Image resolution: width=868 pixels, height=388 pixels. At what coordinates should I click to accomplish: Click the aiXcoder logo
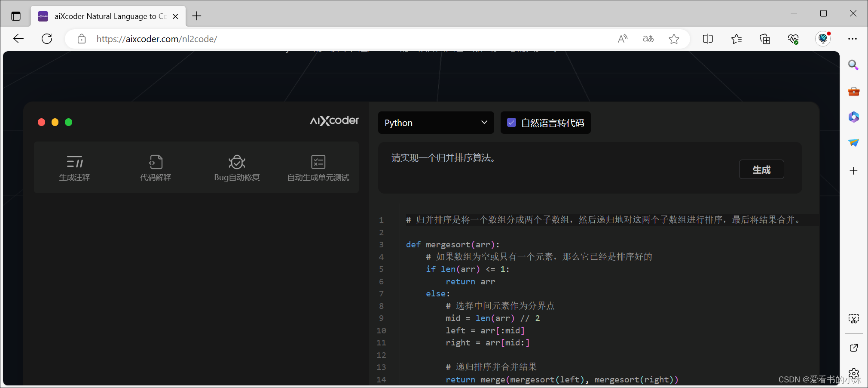click(x=334, y=121)
